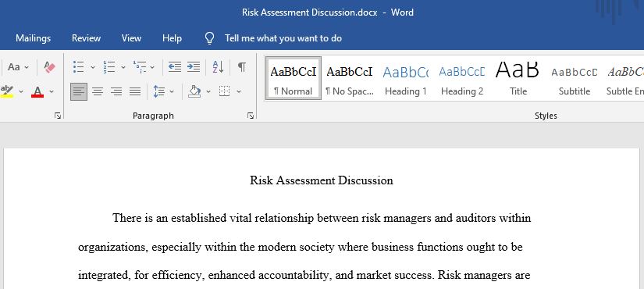Click the word 'accountability' in the document
This screenshot has height=289, width=644.
point(294,275)
